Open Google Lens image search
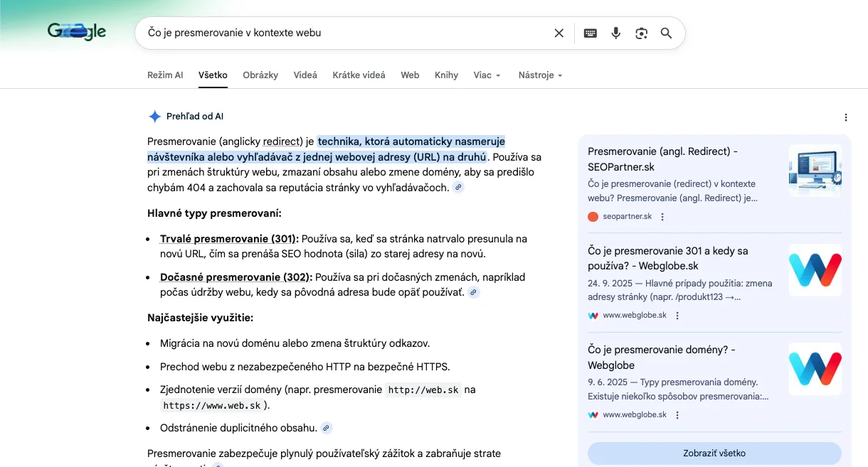 tap(641, 33)
